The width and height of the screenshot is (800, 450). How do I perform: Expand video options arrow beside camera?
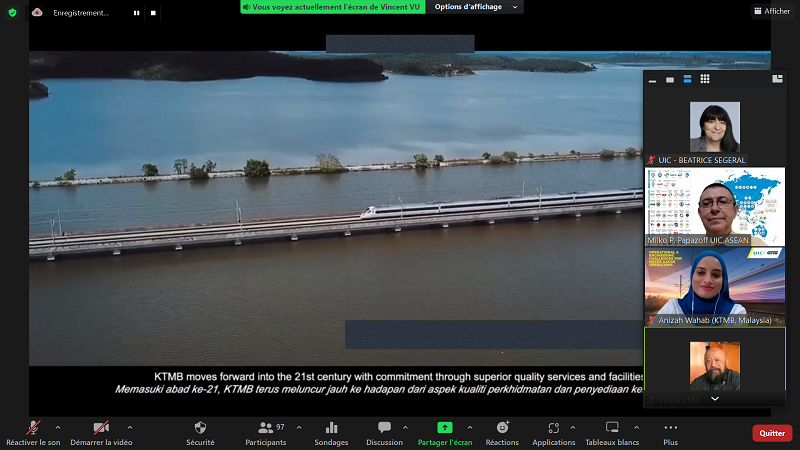129,426
